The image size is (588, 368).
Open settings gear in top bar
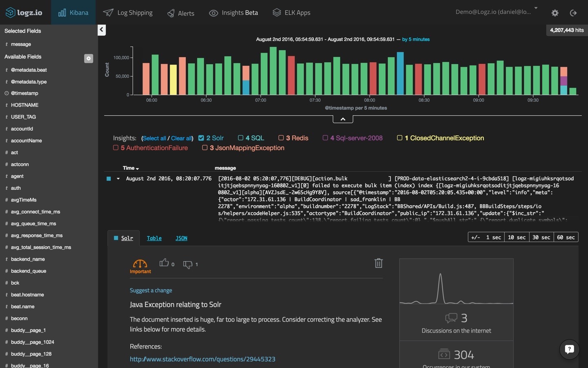(555, 13)
